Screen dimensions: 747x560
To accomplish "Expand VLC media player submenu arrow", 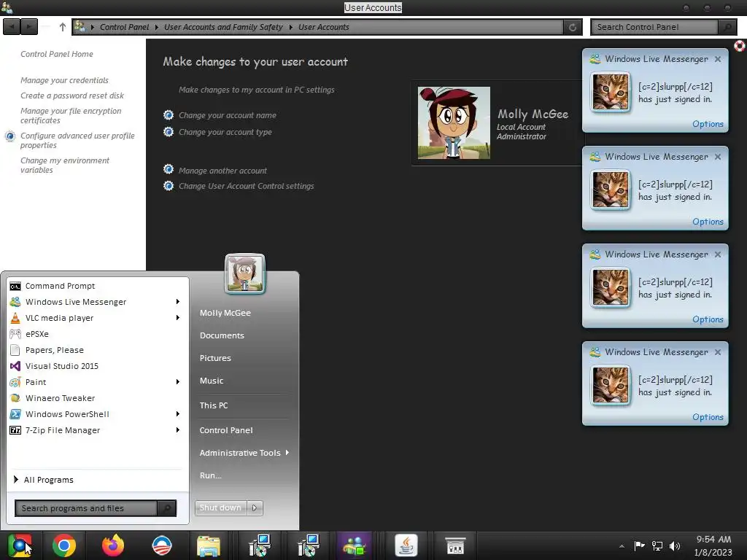I will click(x=178, y=318).
